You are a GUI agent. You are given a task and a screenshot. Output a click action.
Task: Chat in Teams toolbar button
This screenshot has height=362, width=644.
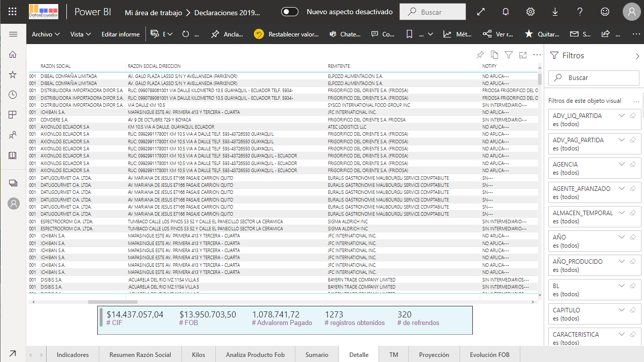345,34
